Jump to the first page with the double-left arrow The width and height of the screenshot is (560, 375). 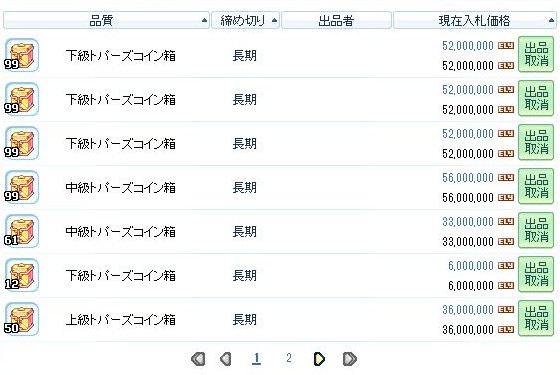[x=198, y=359]
